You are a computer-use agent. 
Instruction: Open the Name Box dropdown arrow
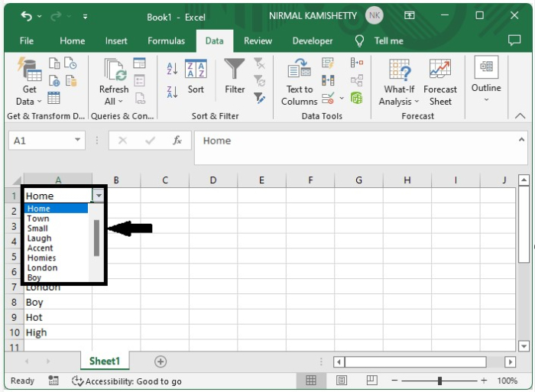[78, 140]
